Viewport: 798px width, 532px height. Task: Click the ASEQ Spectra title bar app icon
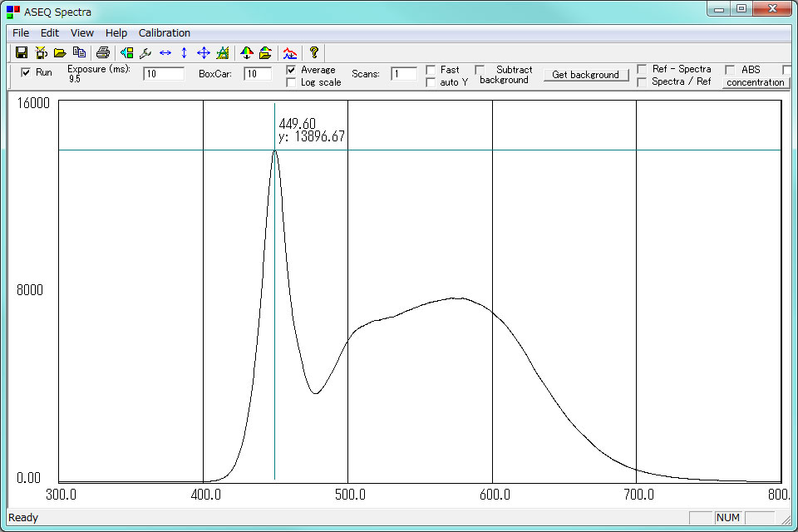pyautogui.click(x=13, y=12)
